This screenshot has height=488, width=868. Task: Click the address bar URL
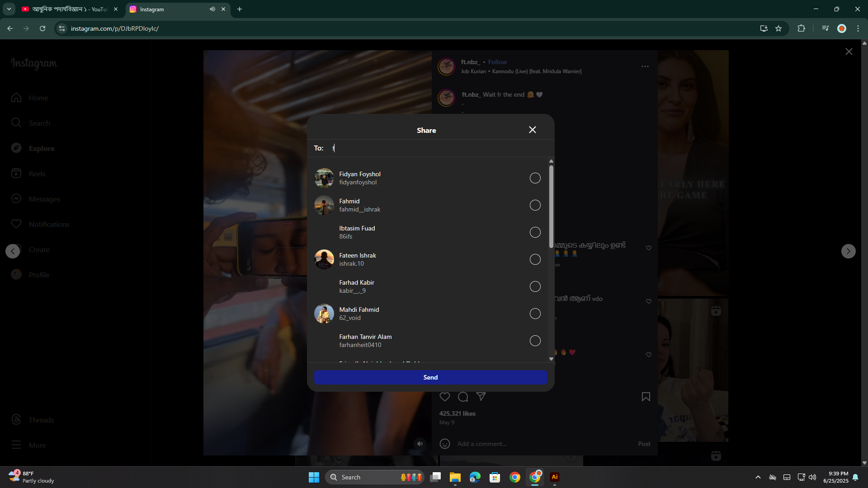tap(115, 28)
